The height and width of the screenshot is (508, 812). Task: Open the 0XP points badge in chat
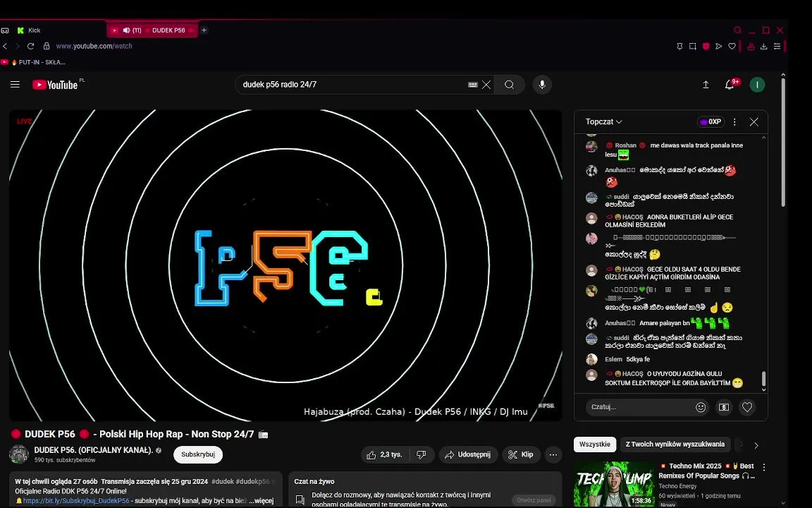point(710,122)
